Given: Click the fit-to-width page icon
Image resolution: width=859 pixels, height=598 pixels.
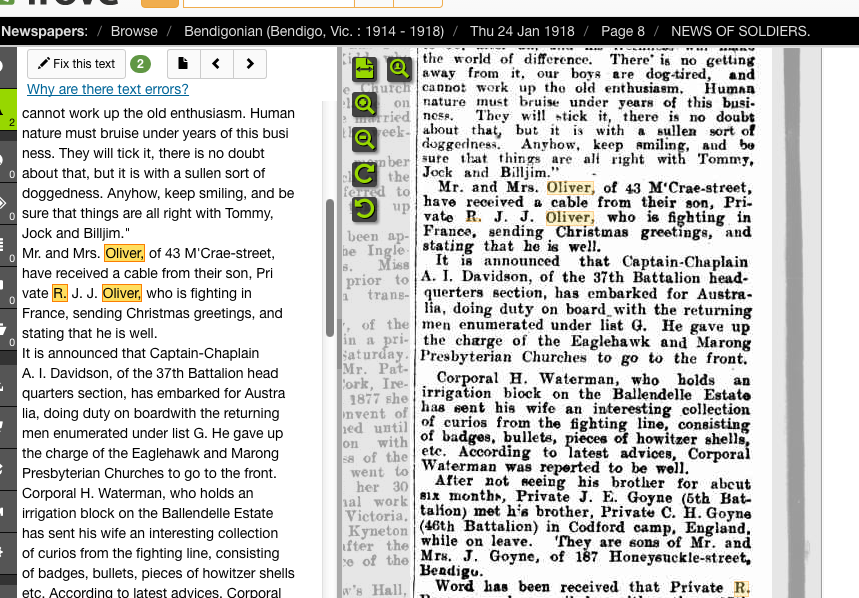Looking at the screenshot, I should 364,68.
